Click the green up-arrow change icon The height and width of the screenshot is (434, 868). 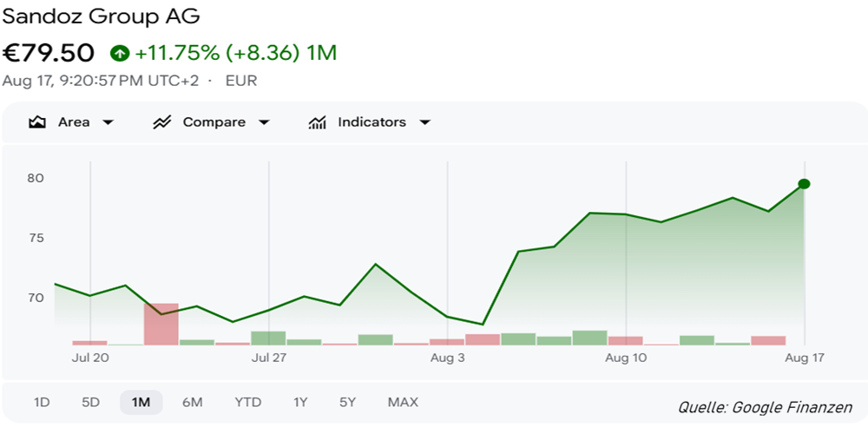pos(120,53)
